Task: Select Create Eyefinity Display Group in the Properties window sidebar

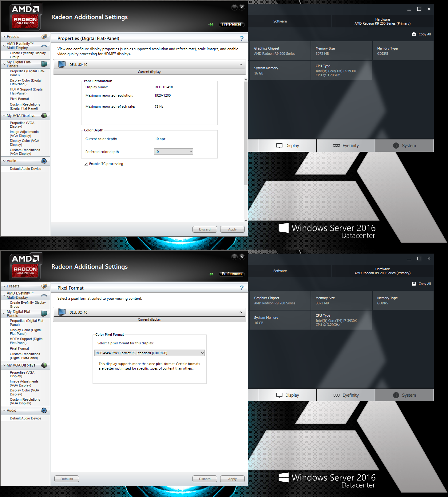Action: pyautogui.click(x=28, y=55)
